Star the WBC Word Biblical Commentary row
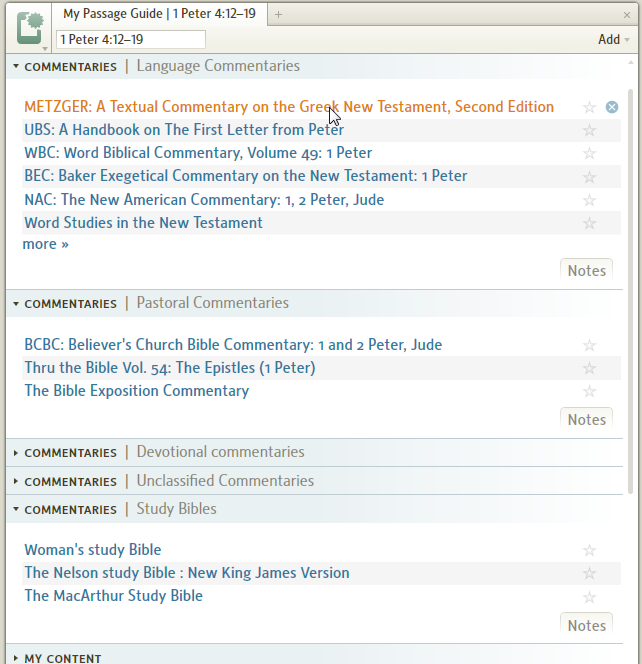Image resolution: width=642 pixels, height=664 pixels. 589,153
